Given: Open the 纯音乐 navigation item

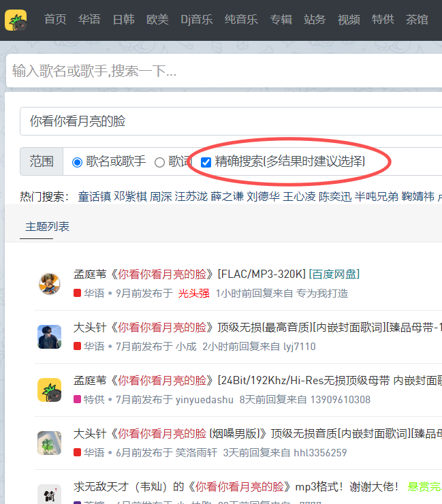Looking at the screenshot, I should (x=241, y=20).
